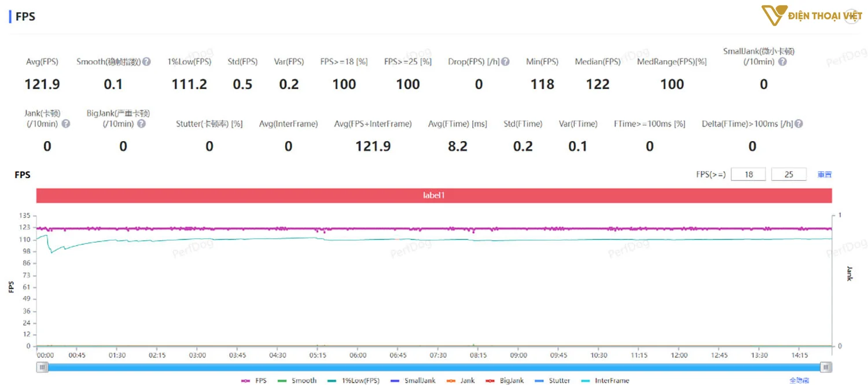Viewport: 868px width, 385px height.
Task: Click the Delta(FTime)>100ms help icon
Action: point(799,124)
